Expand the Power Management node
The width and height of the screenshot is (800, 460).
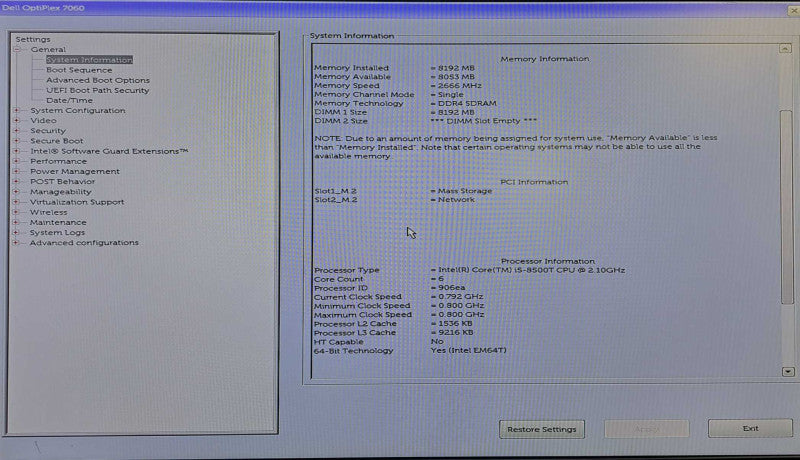click(x=16, y=171)
